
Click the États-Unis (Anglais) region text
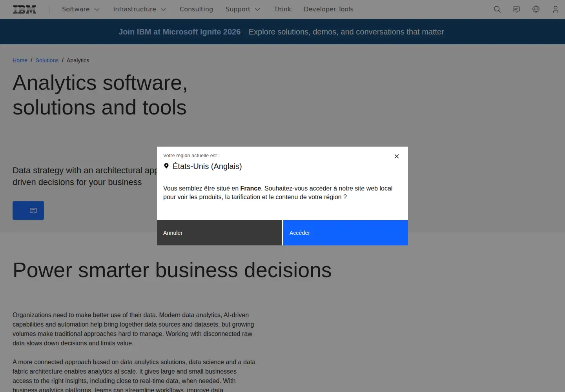click(x=207, y=166)
